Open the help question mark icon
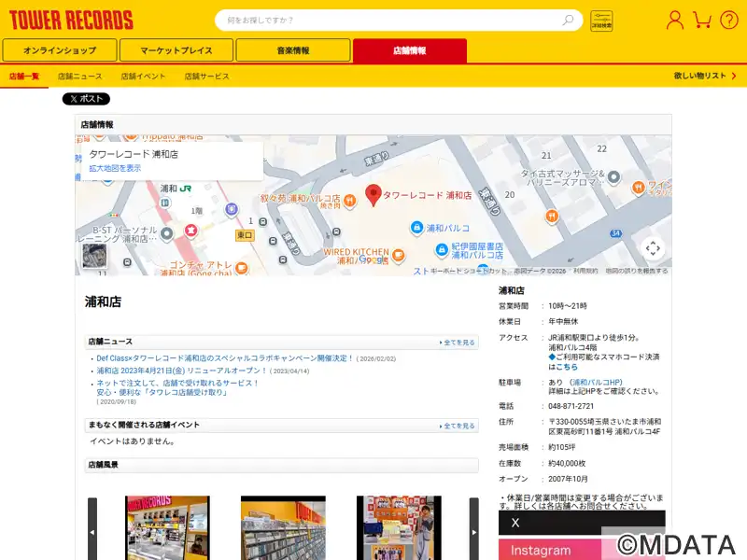The image size is (747, 560). [729, 20]
